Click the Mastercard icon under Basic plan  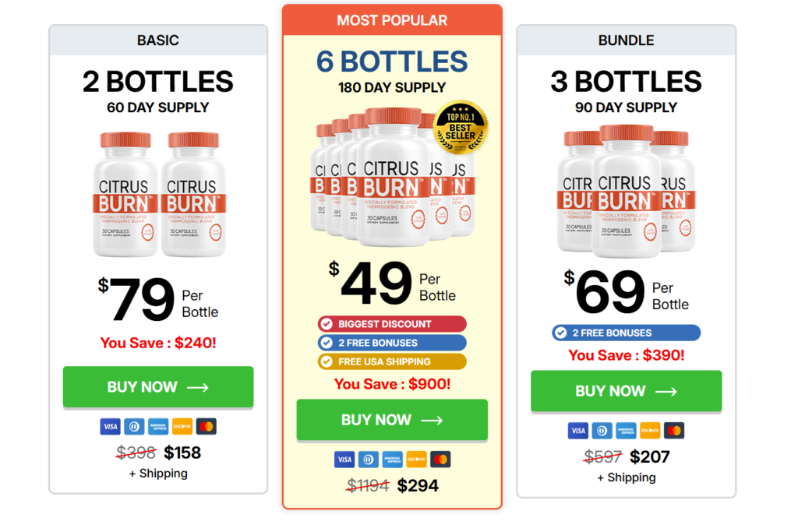(206, 426)
